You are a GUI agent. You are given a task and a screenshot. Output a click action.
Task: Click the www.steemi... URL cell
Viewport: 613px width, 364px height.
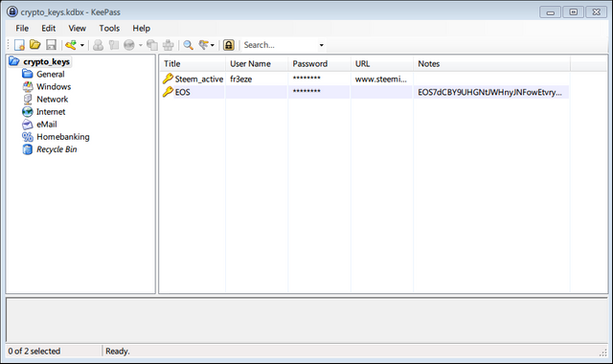(381, 79)
